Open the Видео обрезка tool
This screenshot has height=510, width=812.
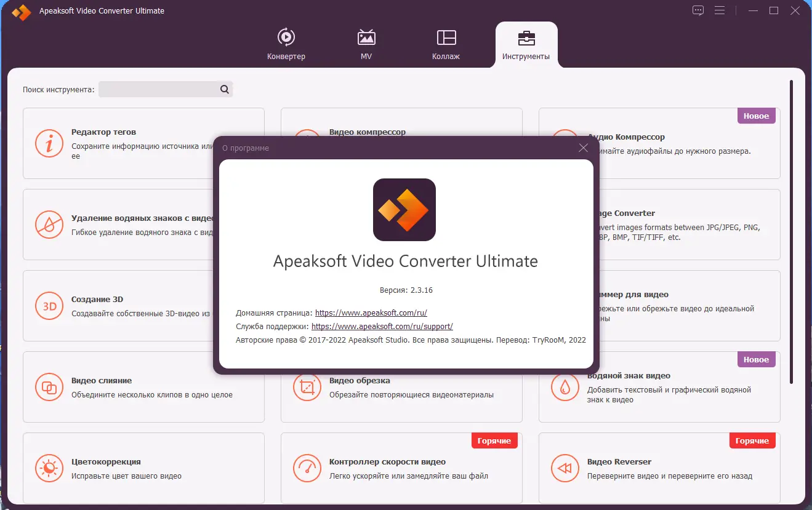coord(307,387)
